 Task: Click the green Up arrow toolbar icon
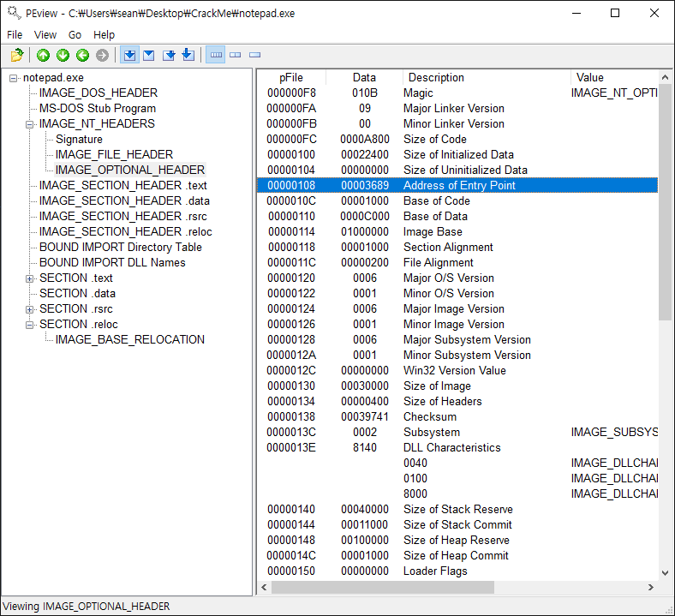click(43, 55)
